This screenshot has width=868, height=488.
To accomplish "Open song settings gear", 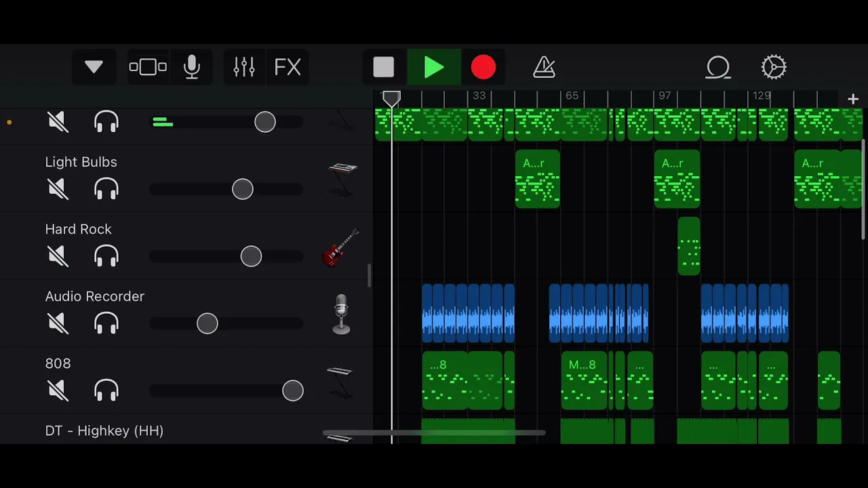I will tap(774, 67).
